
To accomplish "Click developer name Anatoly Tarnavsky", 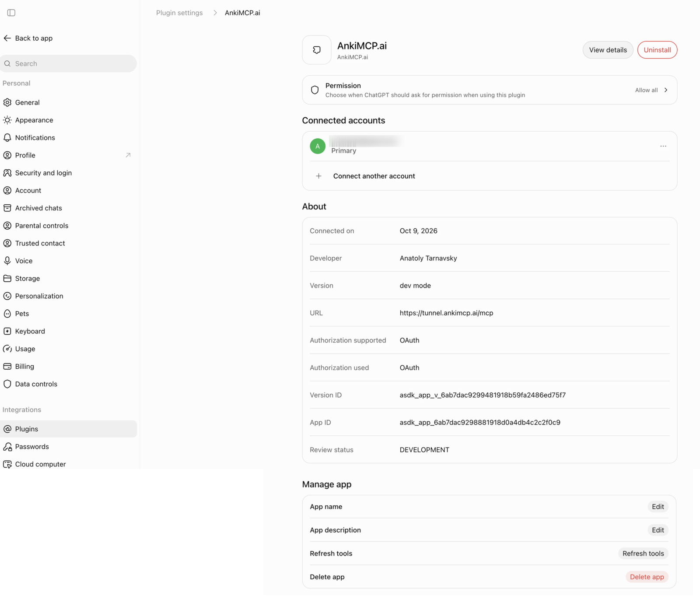I will coord(428,258).
